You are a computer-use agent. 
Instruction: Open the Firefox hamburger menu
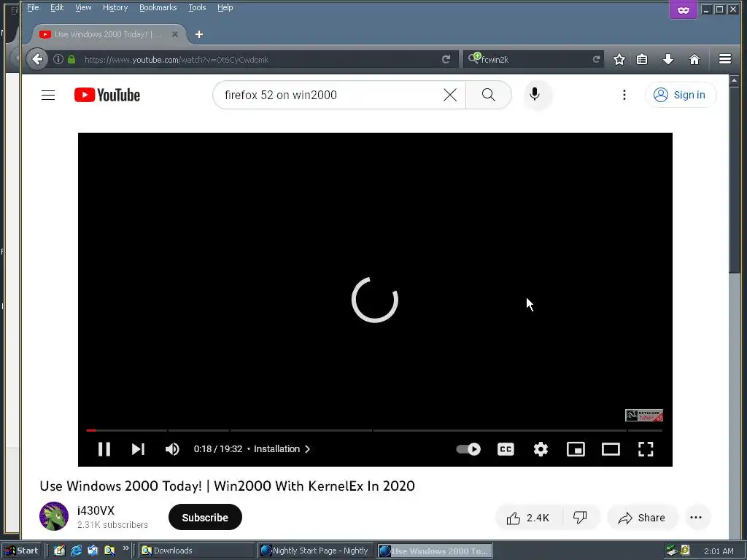725,59
